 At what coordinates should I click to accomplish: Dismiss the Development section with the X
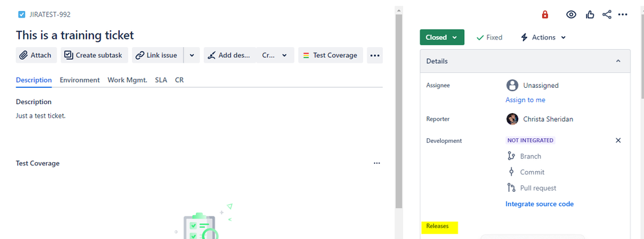[618, 140]
